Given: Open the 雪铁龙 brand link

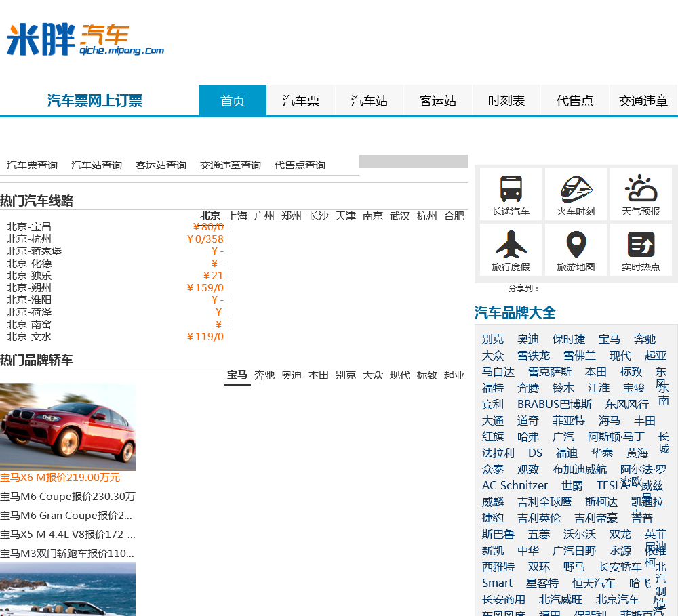Looking at the screenshot, I should click(534, 356).
